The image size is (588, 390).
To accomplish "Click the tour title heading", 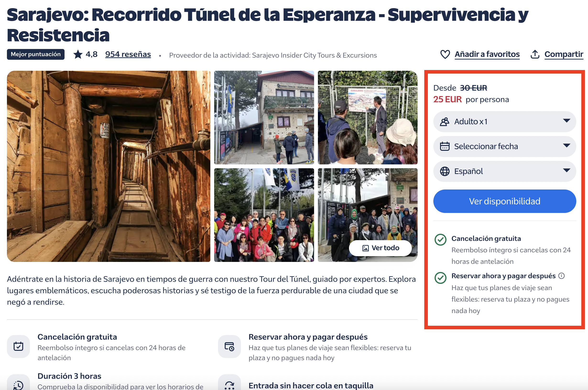I will click(267, 25).
